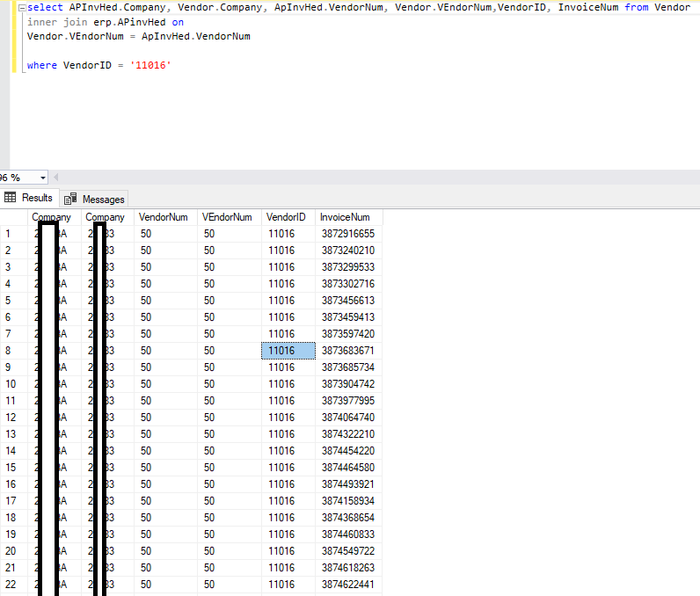This screenshot has width=700, height=596.
Task: Click the InvoiceNum column header
Action: click(345, 217)
